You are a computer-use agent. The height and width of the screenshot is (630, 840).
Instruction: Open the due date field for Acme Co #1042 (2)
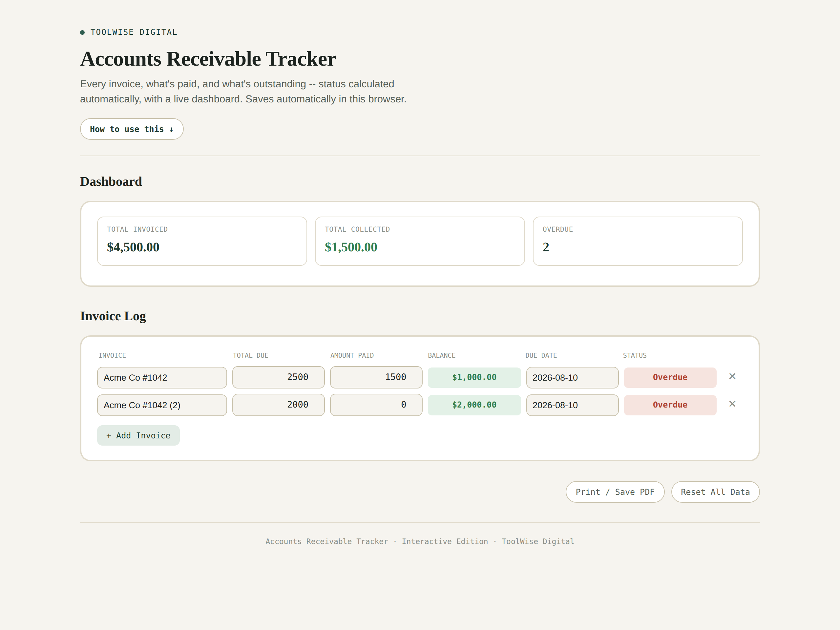pyautogui.click(x=572, y=405)
